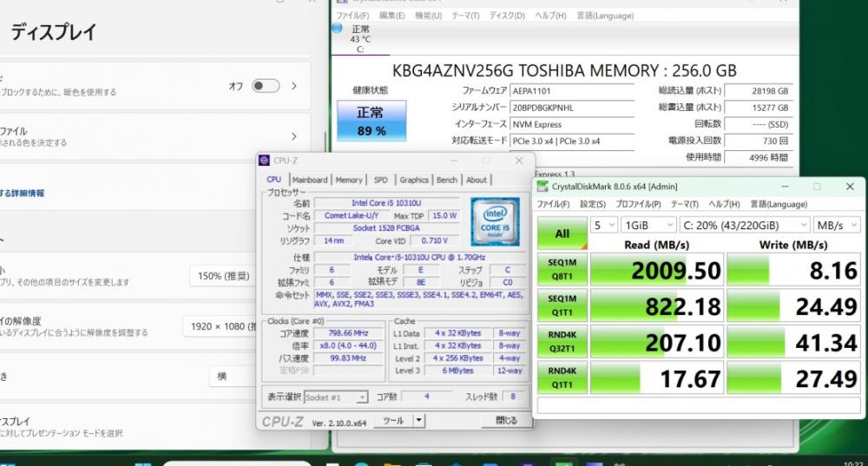Click the total host reads value 28198 GB

click(757, 91)
